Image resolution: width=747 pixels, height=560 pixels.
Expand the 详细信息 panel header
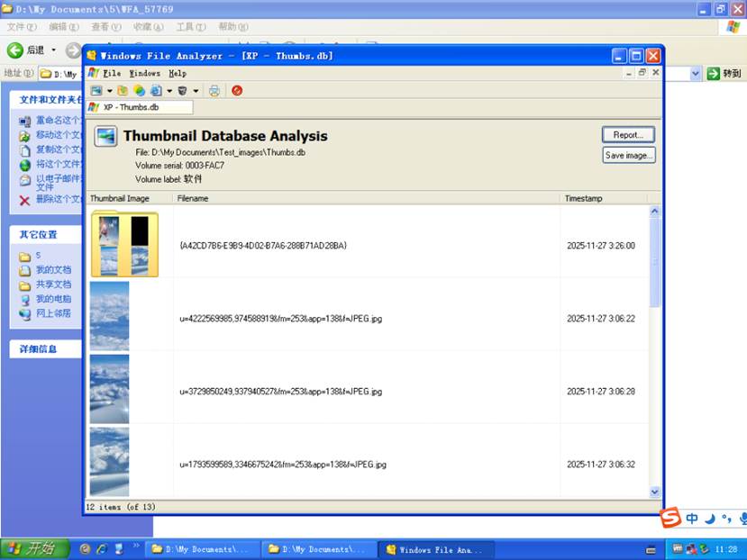(46, 349)
